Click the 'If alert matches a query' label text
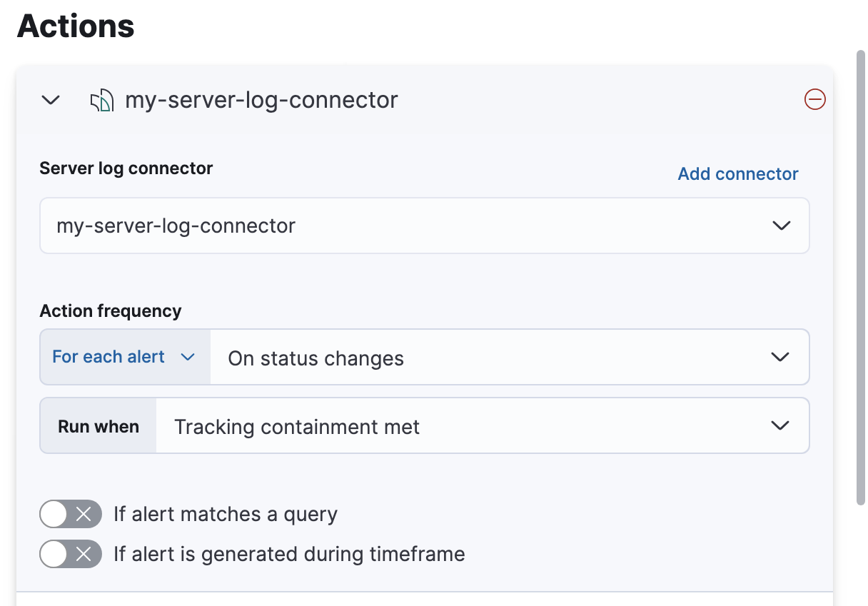This screenshot has width=868, height=606. coord(226,514)
